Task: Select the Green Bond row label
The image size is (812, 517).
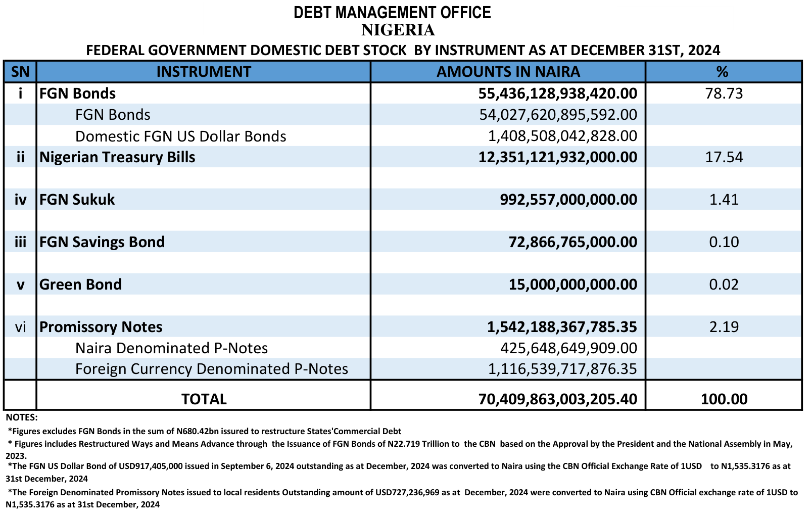Action: [80, 285]
